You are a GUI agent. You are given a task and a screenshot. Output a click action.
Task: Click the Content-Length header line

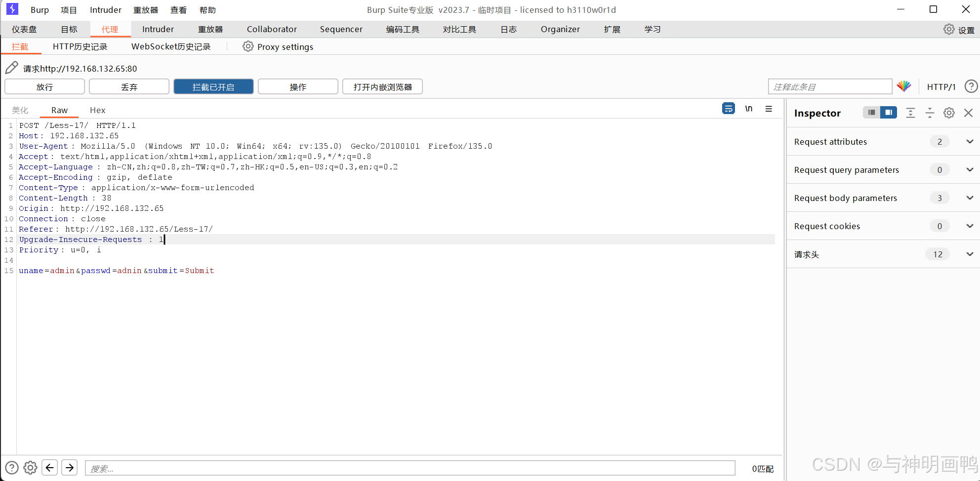coord(65,198)
